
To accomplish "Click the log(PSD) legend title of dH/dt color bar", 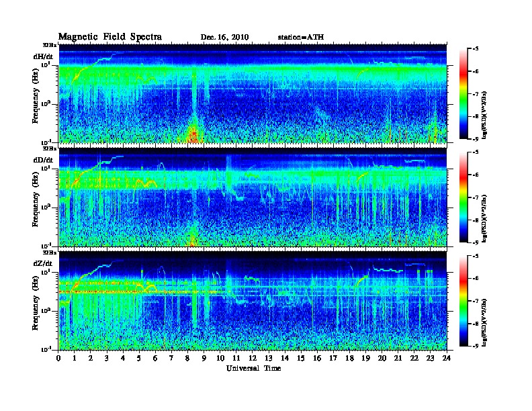I will click(485, 115).
